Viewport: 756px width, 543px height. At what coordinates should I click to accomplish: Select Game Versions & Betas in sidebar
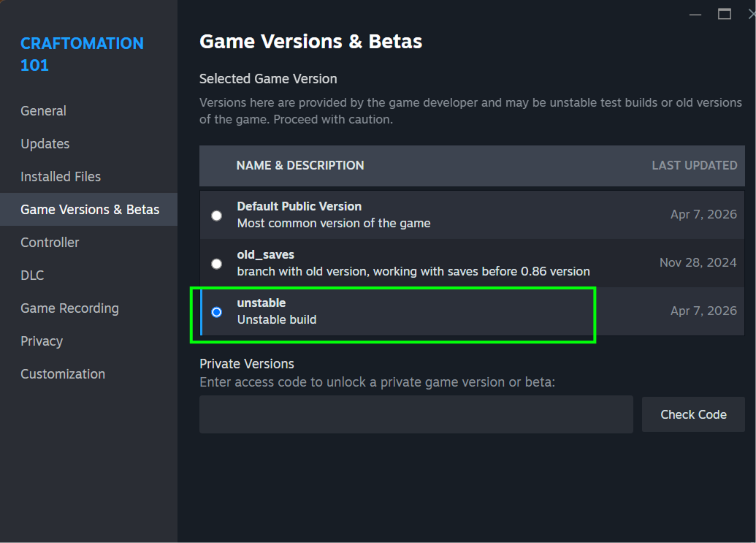pos(89,210)
